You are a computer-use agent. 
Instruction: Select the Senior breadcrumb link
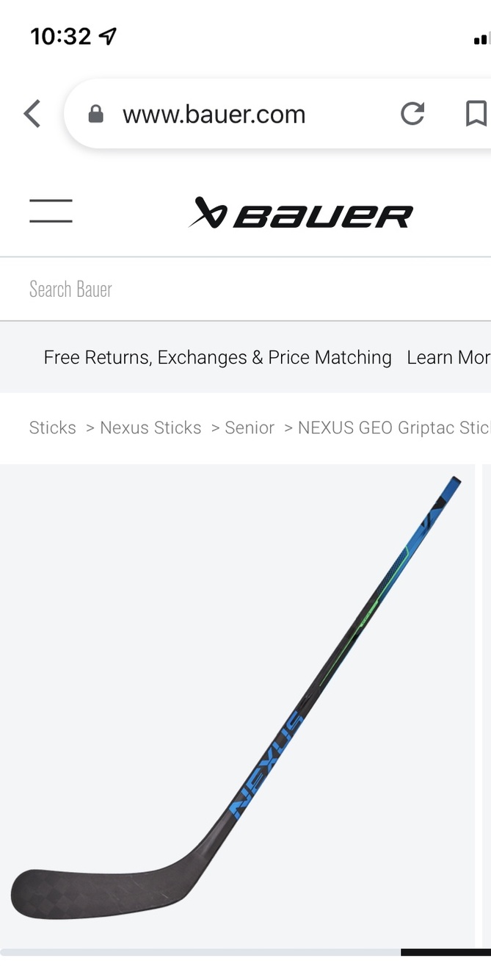tap(249, 428)
